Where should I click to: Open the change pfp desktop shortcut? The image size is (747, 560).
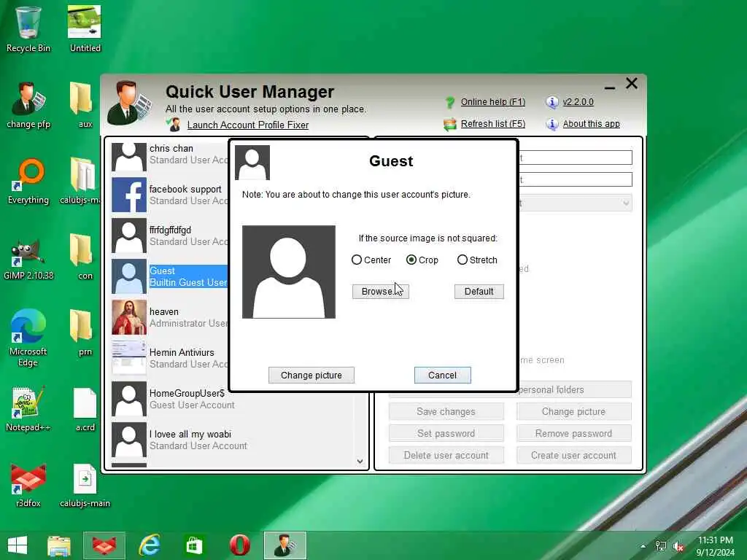coord(28,105)
